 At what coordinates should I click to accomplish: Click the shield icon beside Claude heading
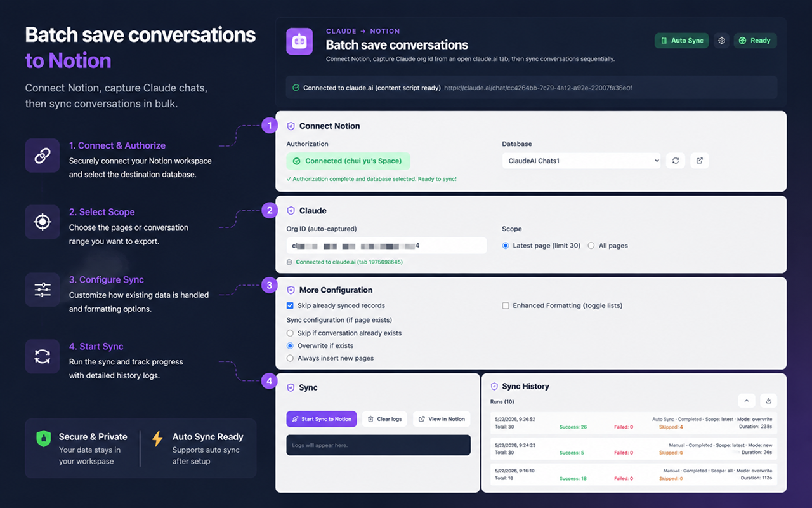291,210
